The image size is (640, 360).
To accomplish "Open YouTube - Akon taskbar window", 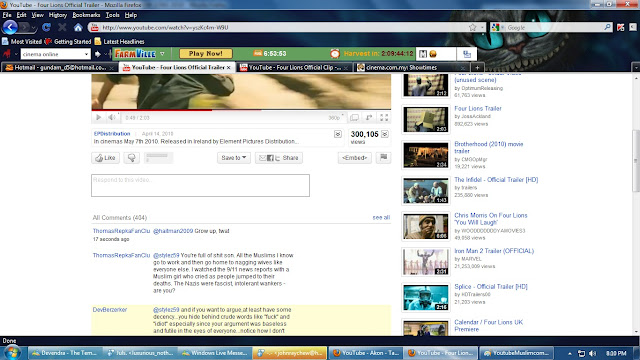I will coord(366,353).
